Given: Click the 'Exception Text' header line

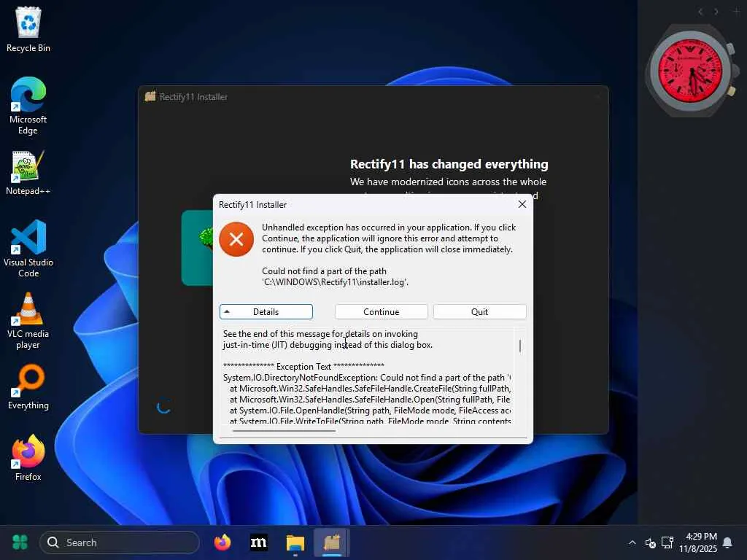Looking at the screenshot, I should pyautogui.click(x=303, y=366).
